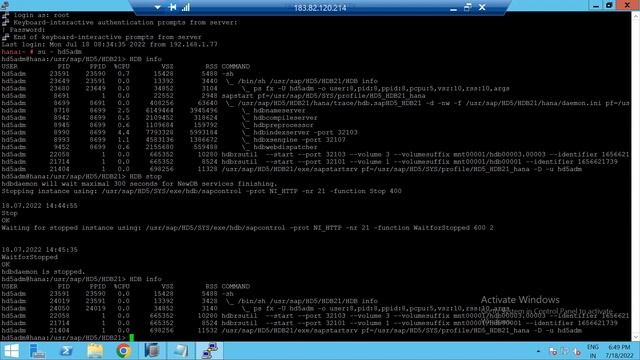
Task: Click the 'su - hd5adm' command line
Action: pyautogui.click(x=60, y=52)
